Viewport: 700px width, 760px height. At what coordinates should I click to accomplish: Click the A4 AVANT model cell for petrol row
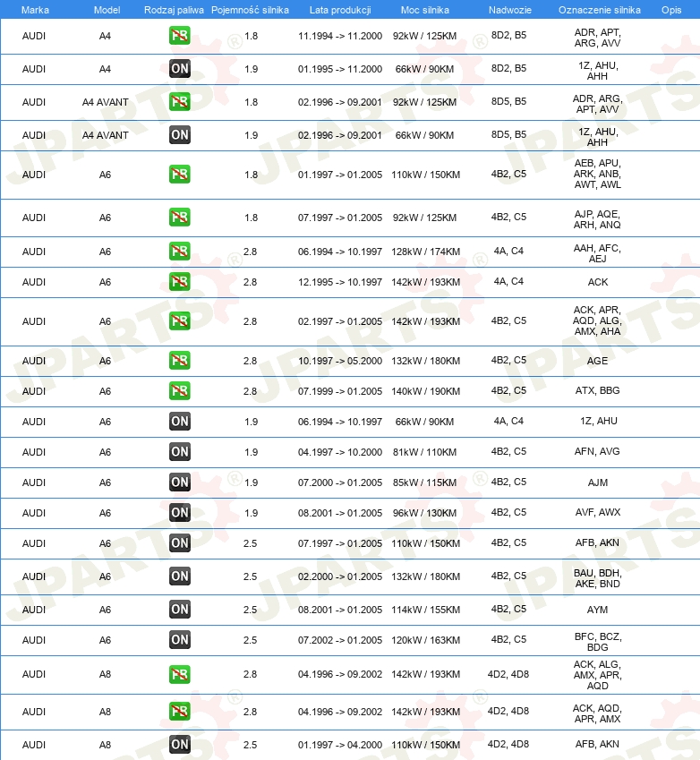click(x=106, y=102)
